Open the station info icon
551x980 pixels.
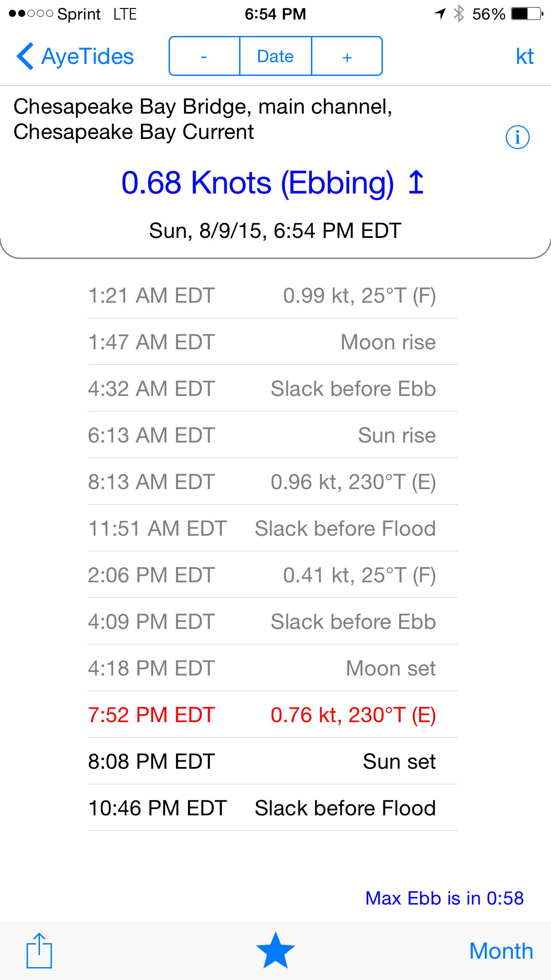517,137
